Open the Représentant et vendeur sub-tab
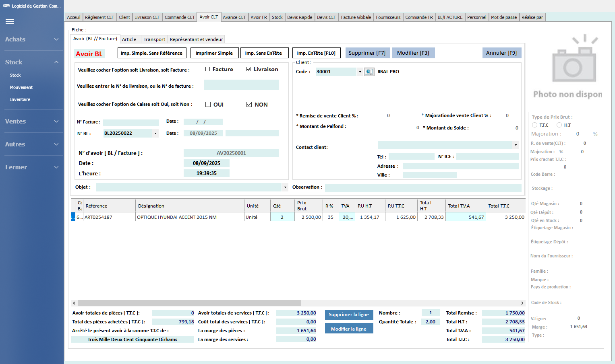Screen dimensions: 615x364 click(197, 39)
